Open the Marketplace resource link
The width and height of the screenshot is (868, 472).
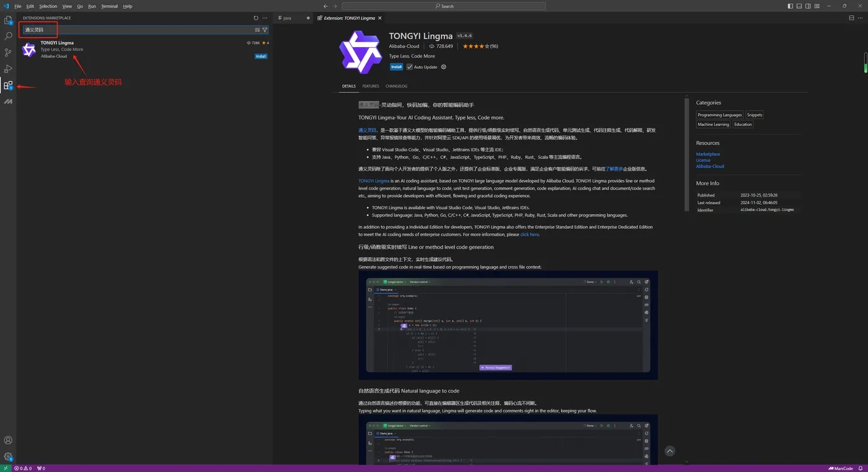point(708,154)
